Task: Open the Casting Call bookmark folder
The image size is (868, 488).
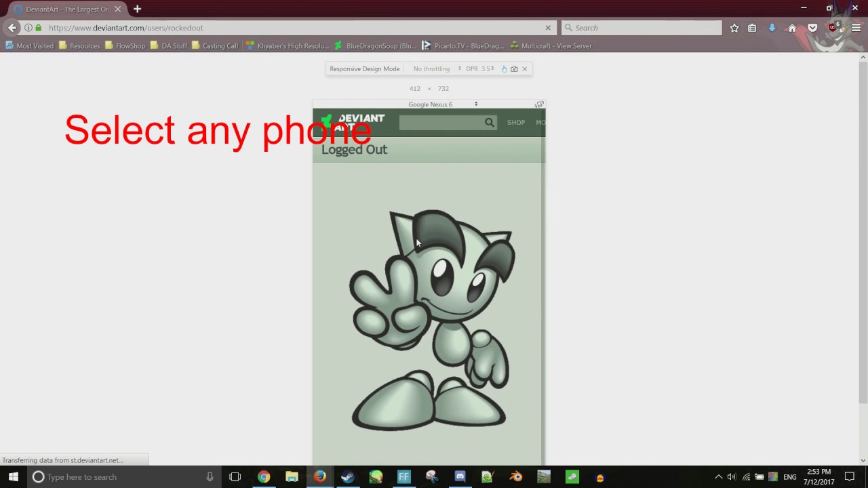Action: click(214, 46)
